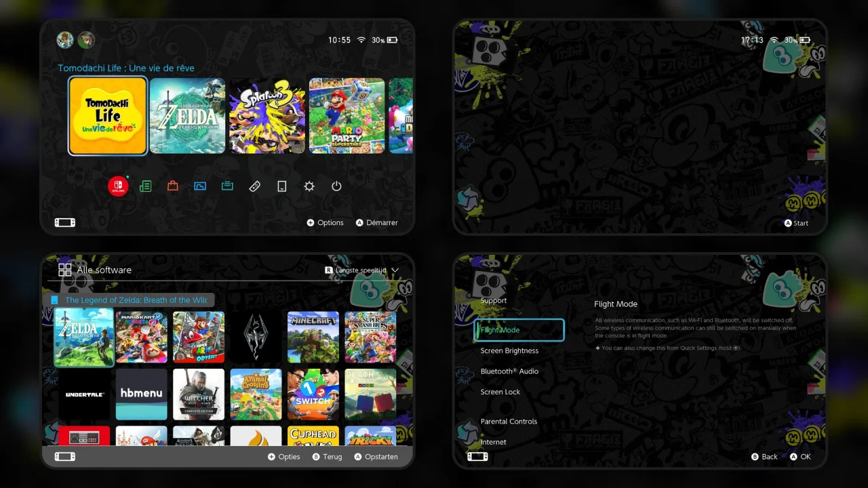Viewport: 868px width, 488px height.
Task: Select the Mario Party Superstars tile
Action: tap(347, 116)
